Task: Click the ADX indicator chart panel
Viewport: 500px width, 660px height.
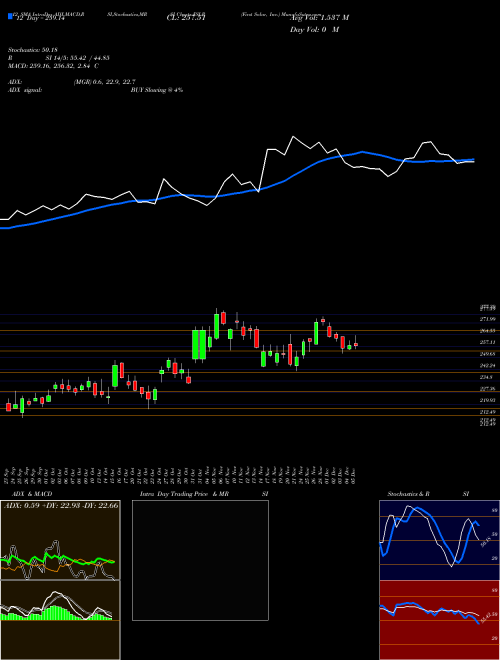Action: (60, 540)
